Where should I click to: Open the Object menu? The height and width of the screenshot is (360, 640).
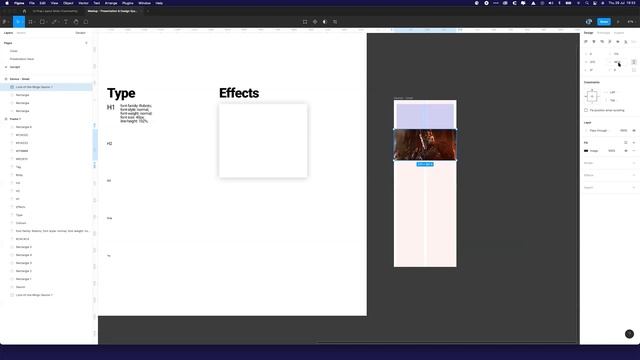(68, 3)
